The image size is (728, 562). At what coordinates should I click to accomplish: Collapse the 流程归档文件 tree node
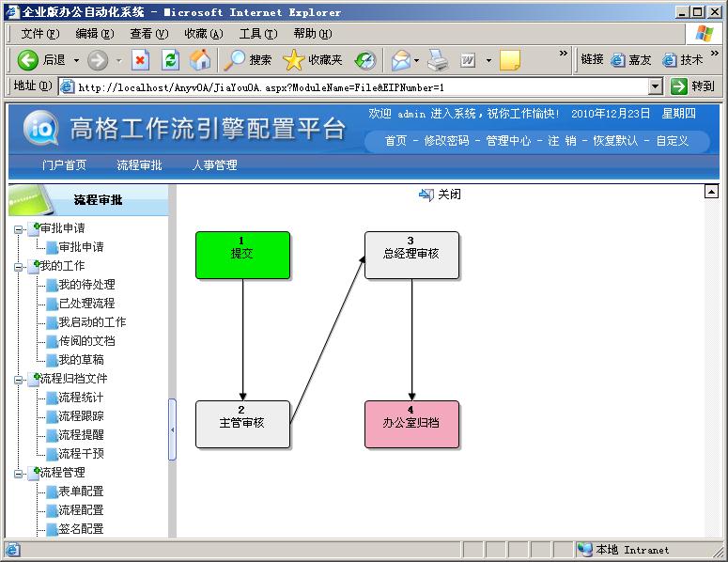(x=19, y=379)
